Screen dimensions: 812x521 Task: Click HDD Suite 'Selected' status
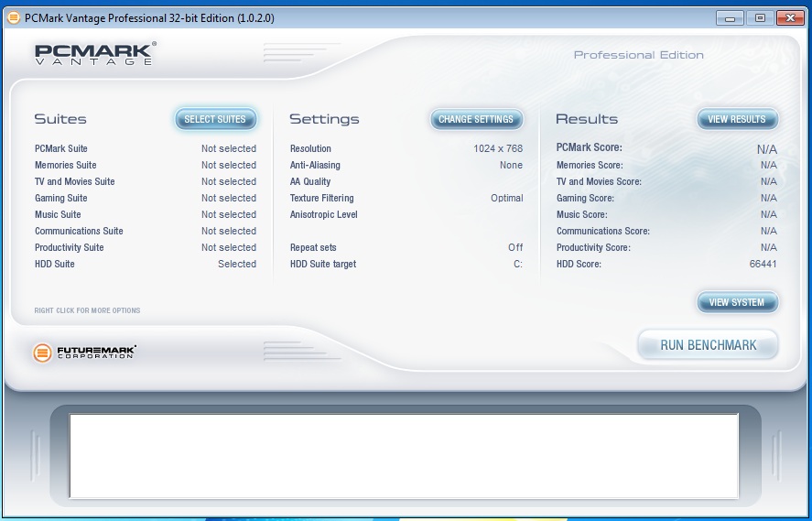click(x=237, y=264)
